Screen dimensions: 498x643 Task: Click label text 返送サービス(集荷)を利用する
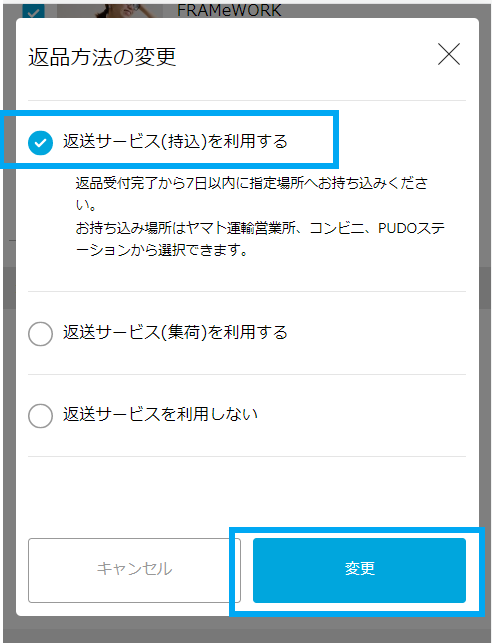175,332
